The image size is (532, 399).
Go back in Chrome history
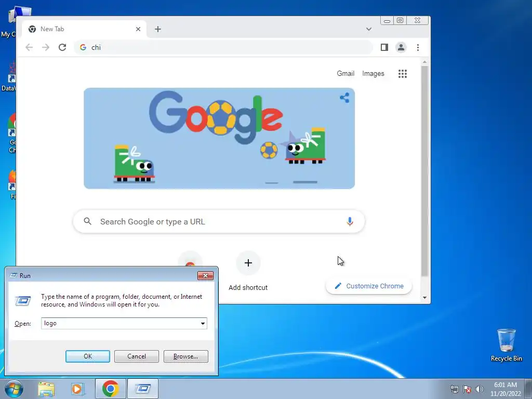click(29, 47)
